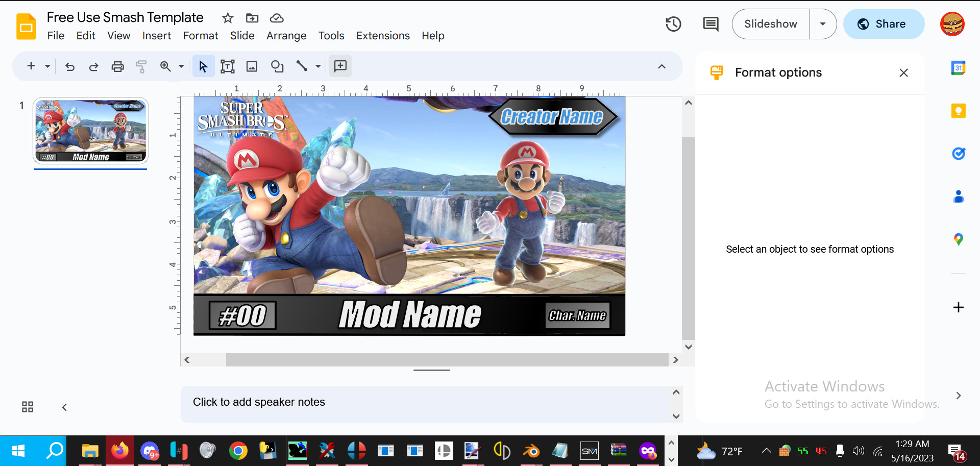The image size is (980, 466).
Task: Collapse the filmstrip with left chevron
Action: coord(64,407)
